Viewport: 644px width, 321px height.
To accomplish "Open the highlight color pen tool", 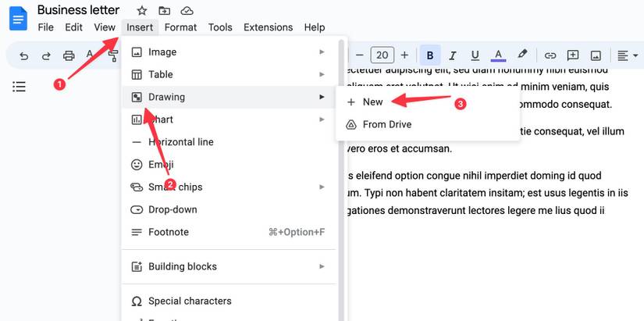I will pos(522,54).
